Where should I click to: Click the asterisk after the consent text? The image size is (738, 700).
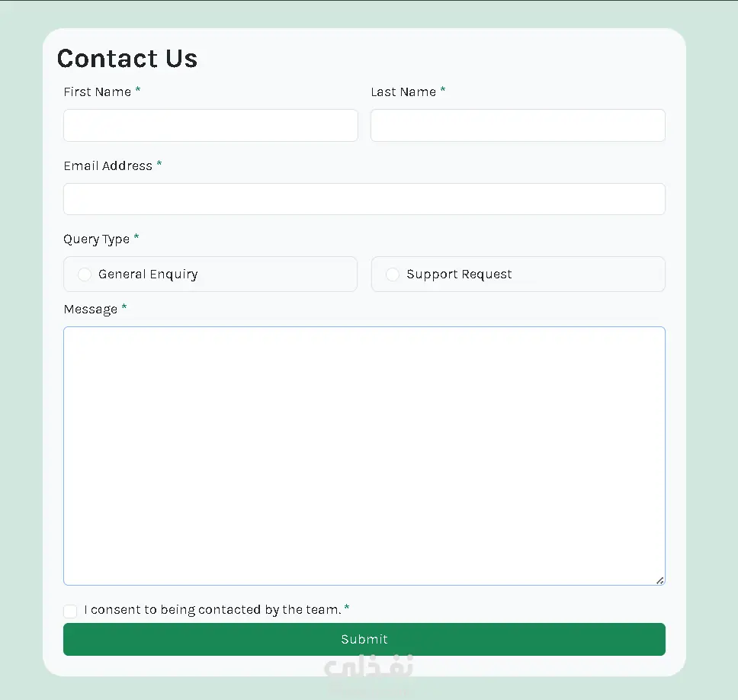coord(347,608)
